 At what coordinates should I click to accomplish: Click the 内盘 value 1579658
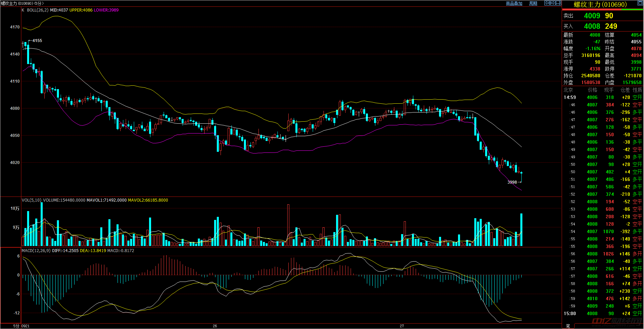coord(632,83)
